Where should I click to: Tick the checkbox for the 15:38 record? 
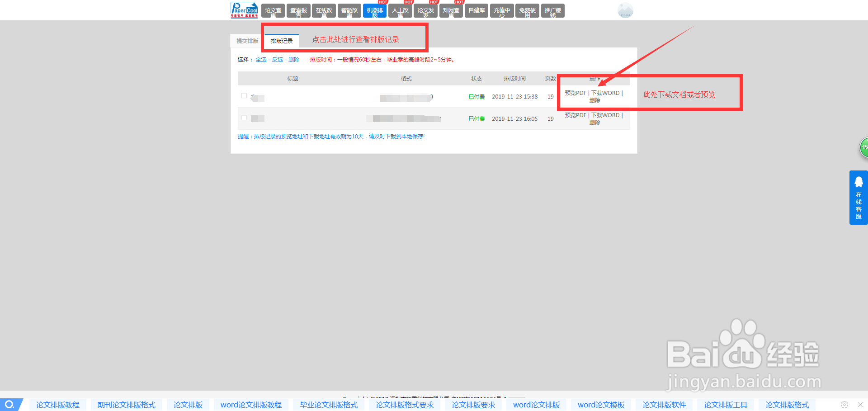tap(244, 96)
